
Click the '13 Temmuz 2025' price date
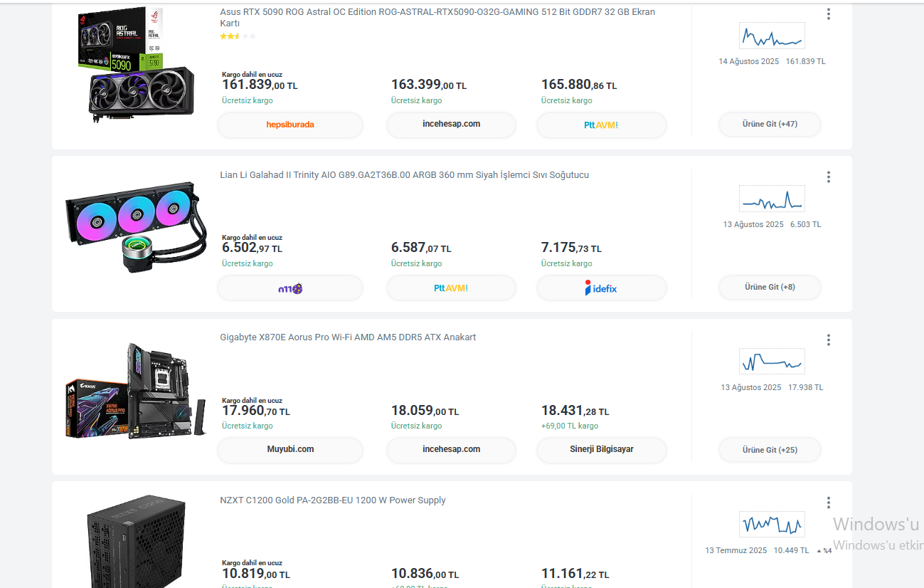coord(736,551)
